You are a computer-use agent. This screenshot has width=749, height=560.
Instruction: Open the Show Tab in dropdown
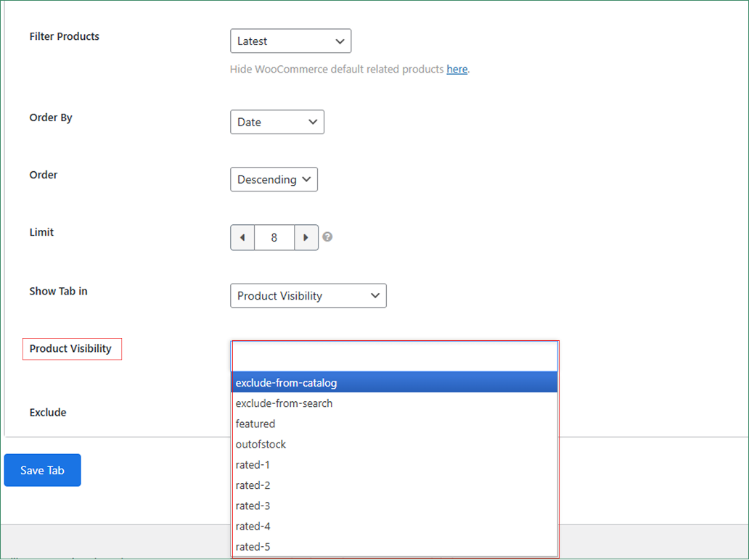pos(308,295)
